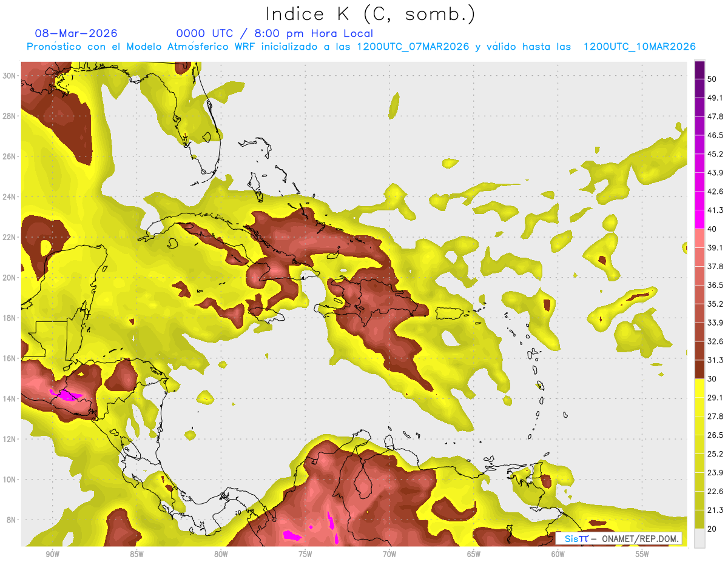
Task: Click the 65W longitude label
Action: click(x=474, y=554)
